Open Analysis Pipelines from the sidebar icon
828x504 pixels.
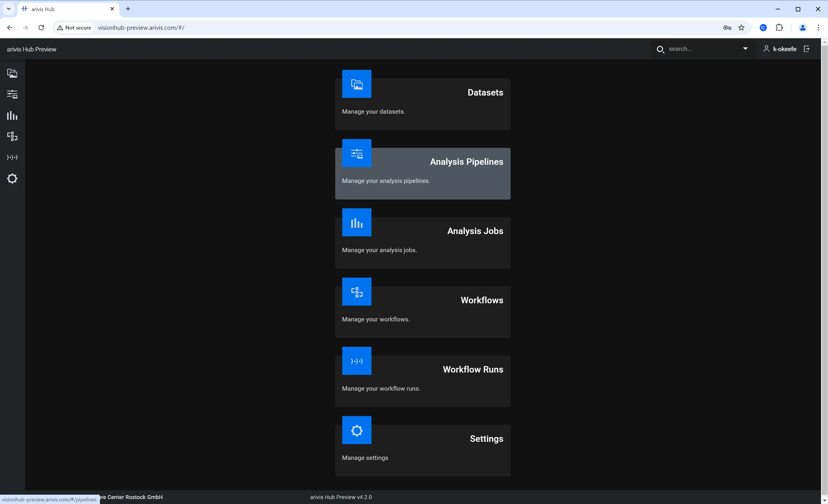12,94
